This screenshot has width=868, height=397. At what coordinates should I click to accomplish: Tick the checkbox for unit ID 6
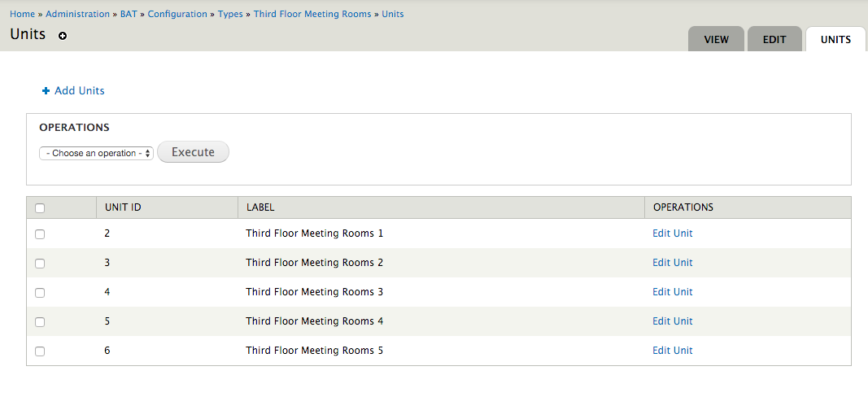tap(40, 351)
